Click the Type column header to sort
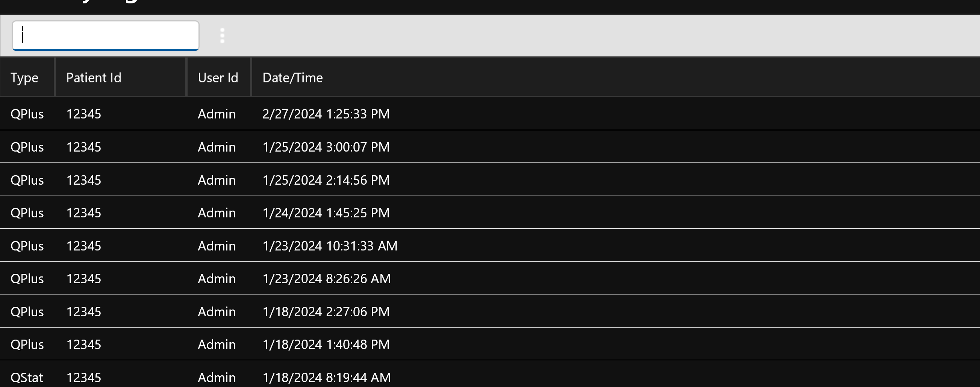 point(24,77)
